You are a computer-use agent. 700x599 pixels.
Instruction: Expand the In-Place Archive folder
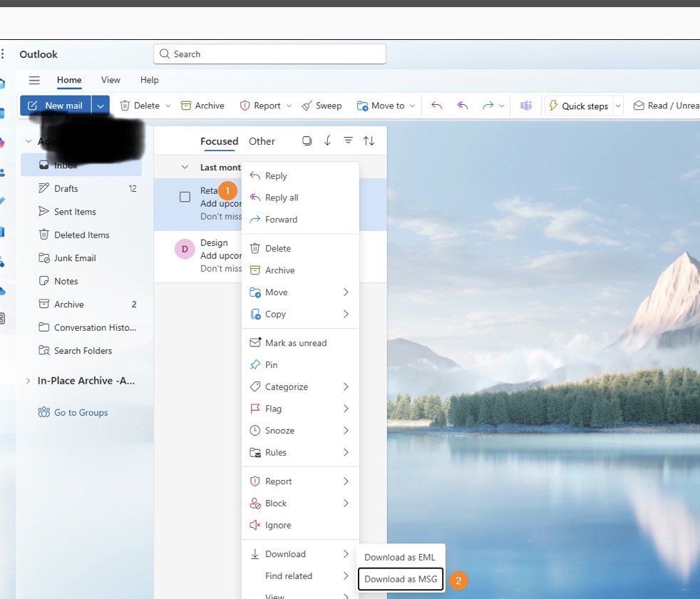28,381
